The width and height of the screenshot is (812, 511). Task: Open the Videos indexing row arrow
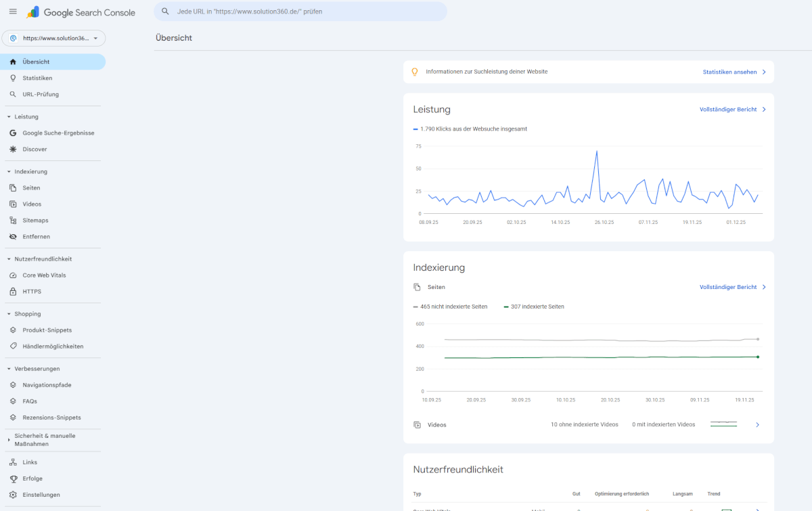click(x=757, y=425)
